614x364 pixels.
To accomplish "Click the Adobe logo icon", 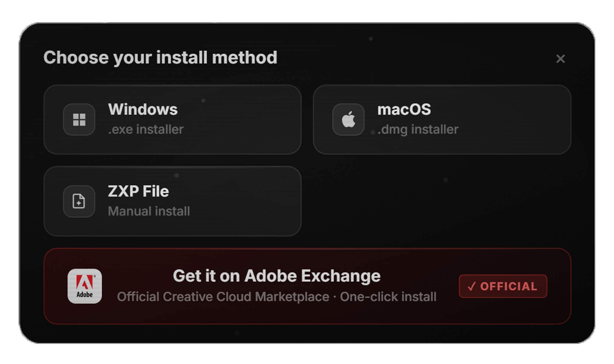I will coord(85,286).
